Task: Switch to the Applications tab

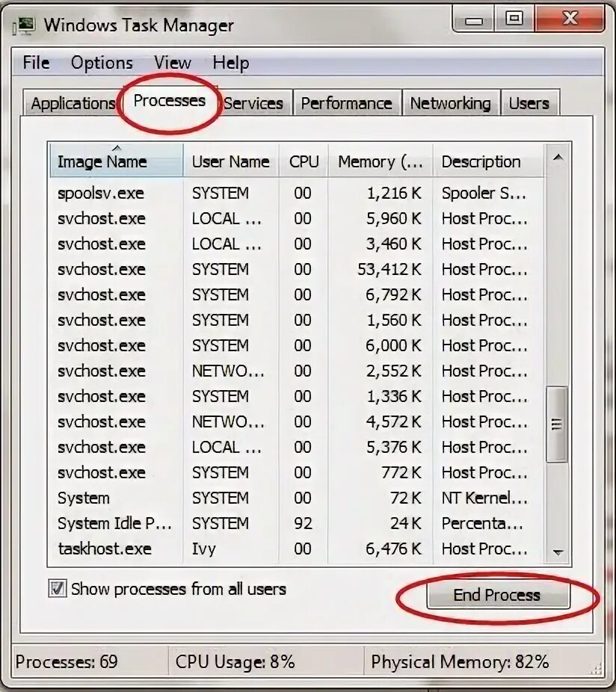Action: click(73, 103)
